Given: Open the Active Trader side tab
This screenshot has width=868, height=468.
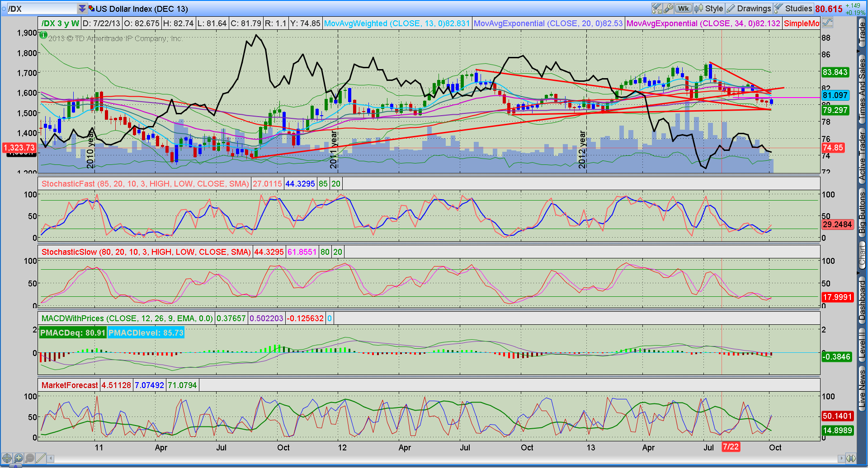Looking at the screenshot, I should tap(862, 157).
